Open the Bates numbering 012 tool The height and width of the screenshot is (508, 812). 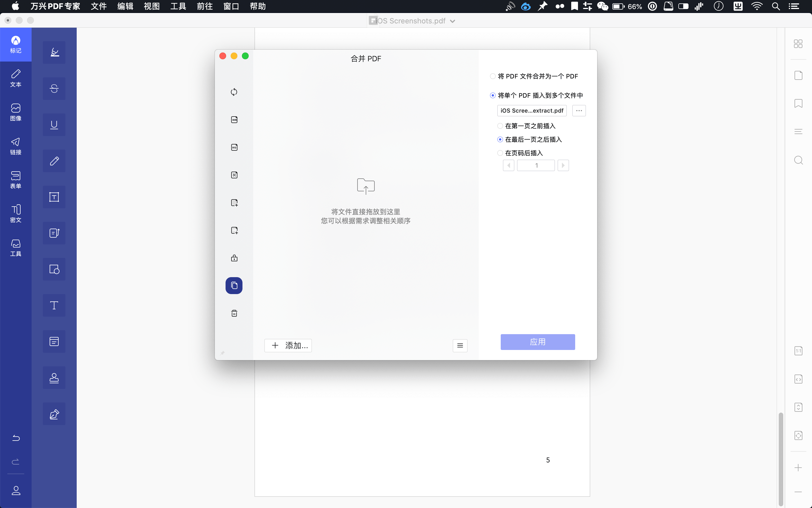tap(234, 147)
